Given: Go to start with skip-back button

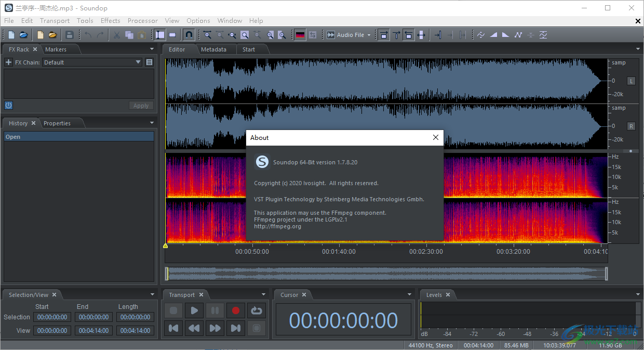Looking at the screenshot, I should click(x=173, y=328).
